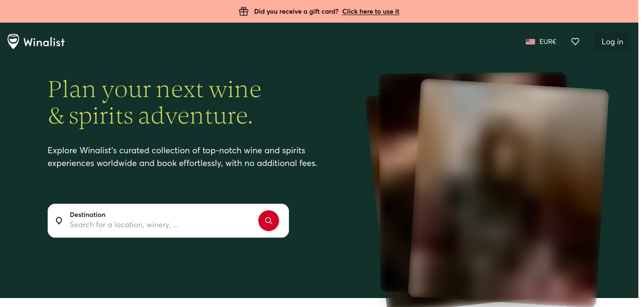Click 'Did you receive a gift card?' text
This screenshot has width=644, height=307.
pyautogui.click(x=296, y=11)
